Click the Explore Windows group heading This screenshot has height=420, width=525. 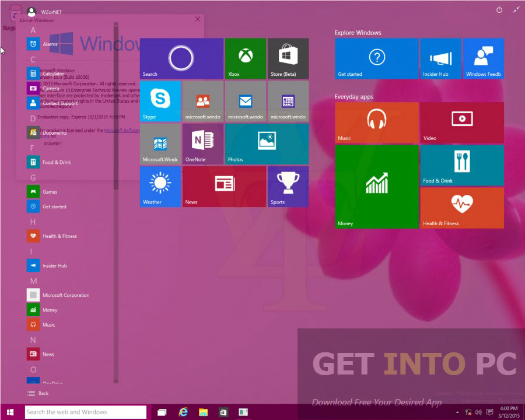click(358, 33)
